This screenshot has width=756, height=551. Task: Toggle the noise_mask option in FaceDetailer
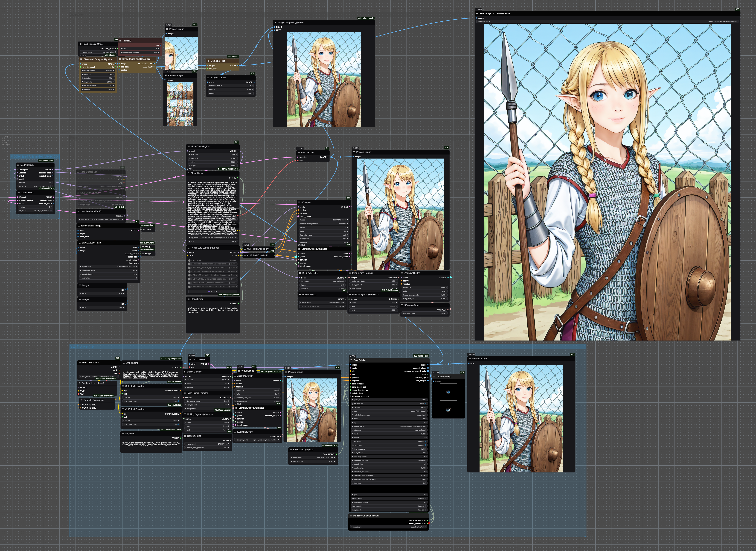(389, 442)
